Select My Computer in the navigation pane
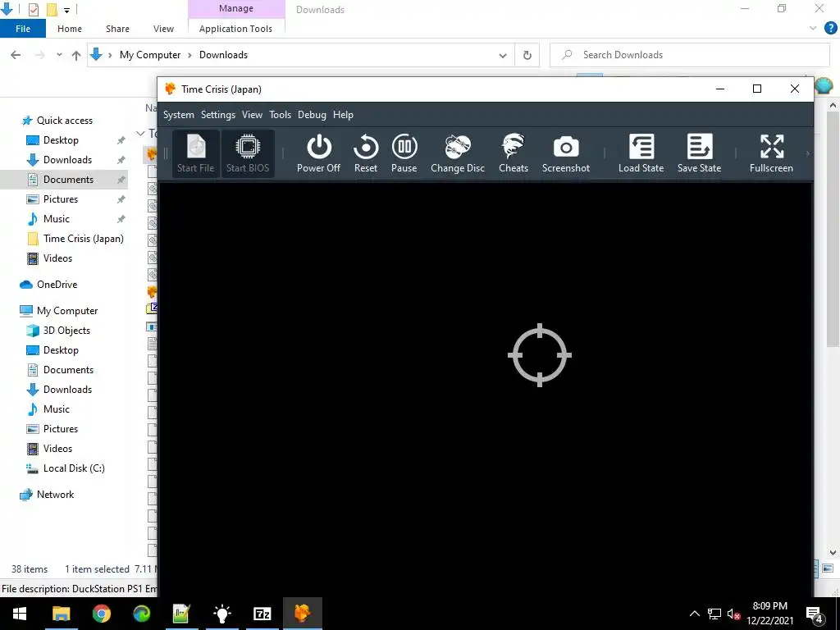The image size is (840, 630). 67,311
